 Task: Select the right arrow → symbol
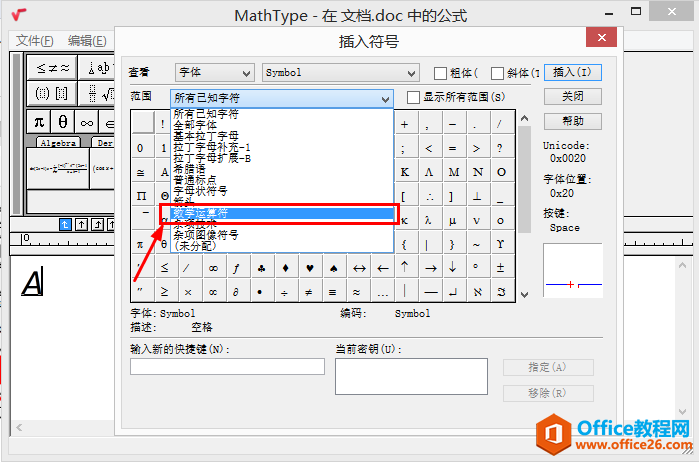(430, 268)
